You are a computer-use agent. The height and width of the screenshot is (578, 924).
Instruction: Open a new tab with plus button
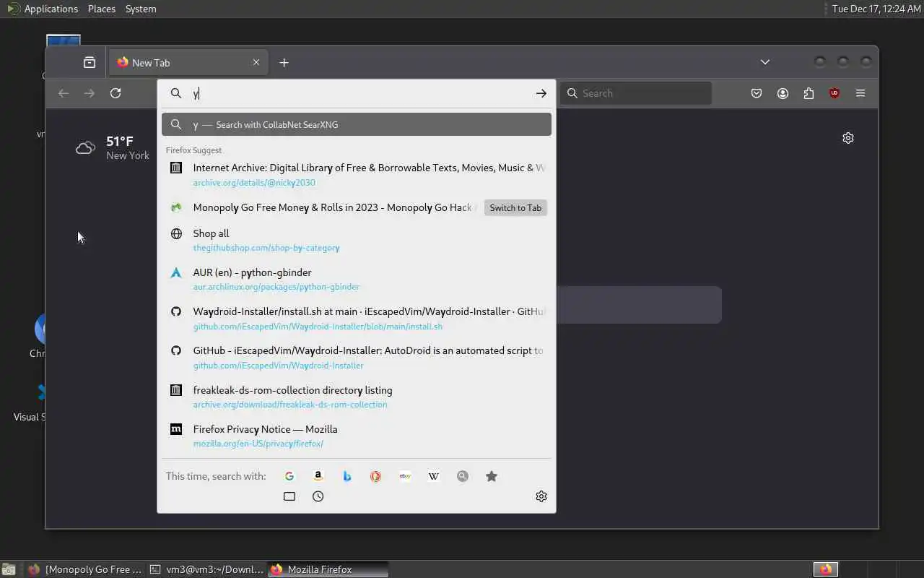point(284,63)
